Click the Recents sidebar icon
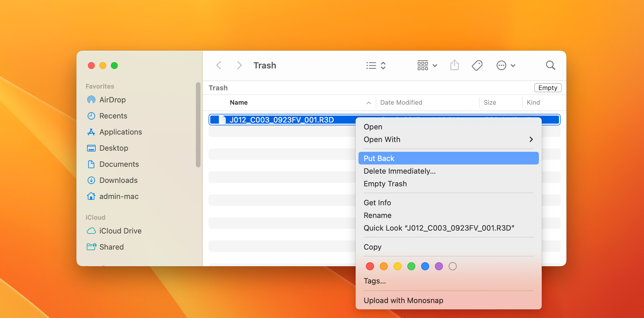 click(91, 116)
